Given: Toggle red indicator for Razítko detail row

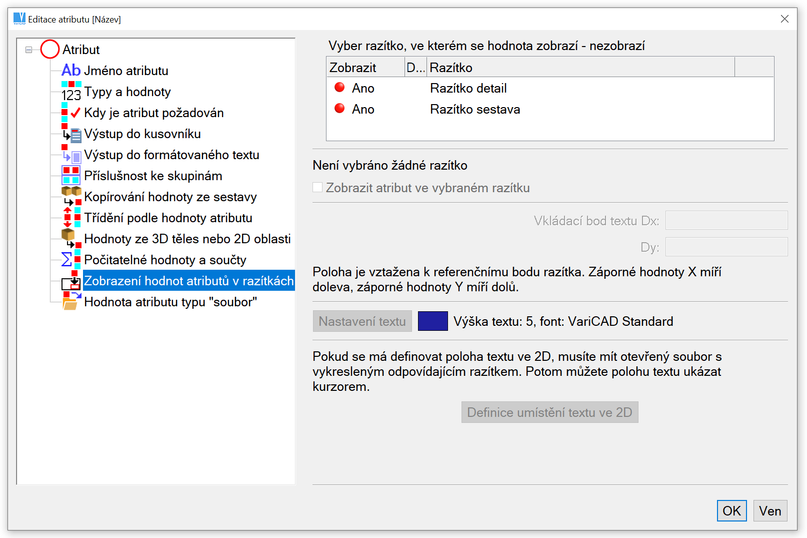Looking at the screenshot, I should pyautogui.click(x=339, y=89).
